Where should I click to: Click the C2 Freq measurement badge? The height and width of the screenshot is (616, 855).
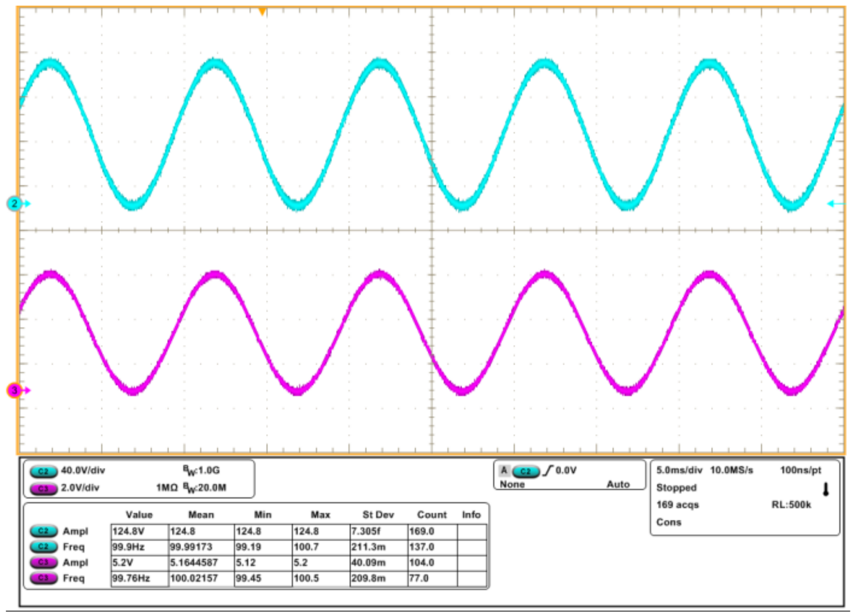pyautogui.click(x=43, y=547)
